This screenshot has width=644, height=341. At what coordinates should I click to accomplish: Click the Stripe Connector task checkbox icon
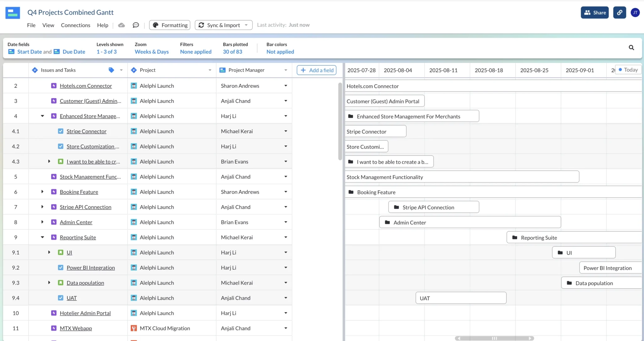[x=61, y=131]
